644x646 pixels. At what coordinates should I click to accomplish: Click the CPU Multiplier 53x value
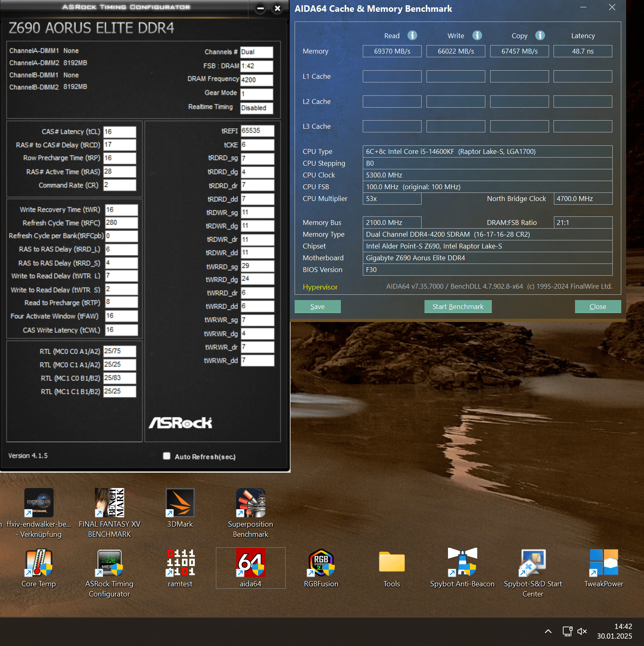tap(392, 199)
